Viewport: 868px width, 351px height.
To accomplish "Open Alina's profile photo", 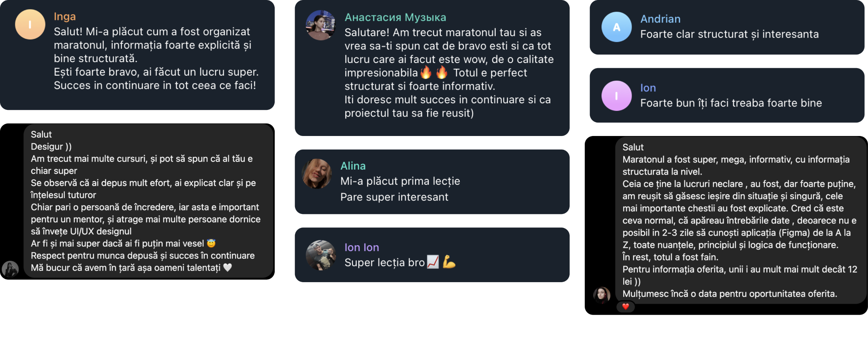I will pyautogui.click(x=317, y=174).
